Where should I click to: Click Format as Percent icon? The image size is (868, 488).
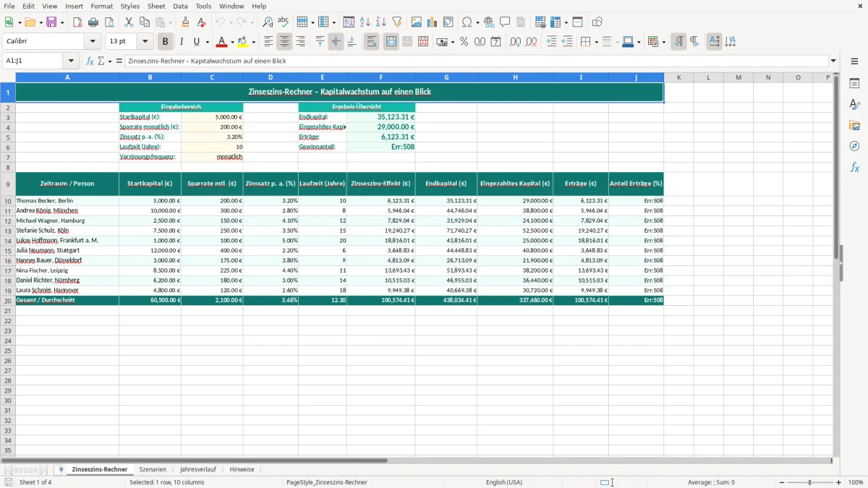tap(464, 42)
